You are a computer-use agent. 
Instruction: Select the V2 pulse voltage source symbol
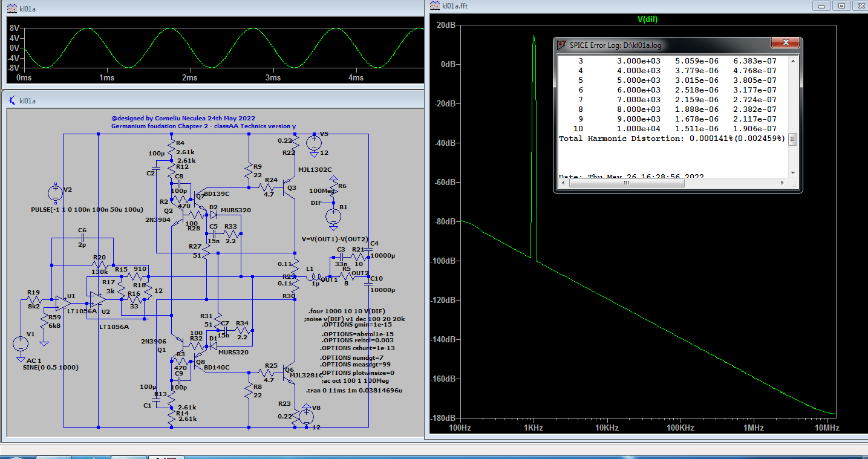click(x=55, y=194)
